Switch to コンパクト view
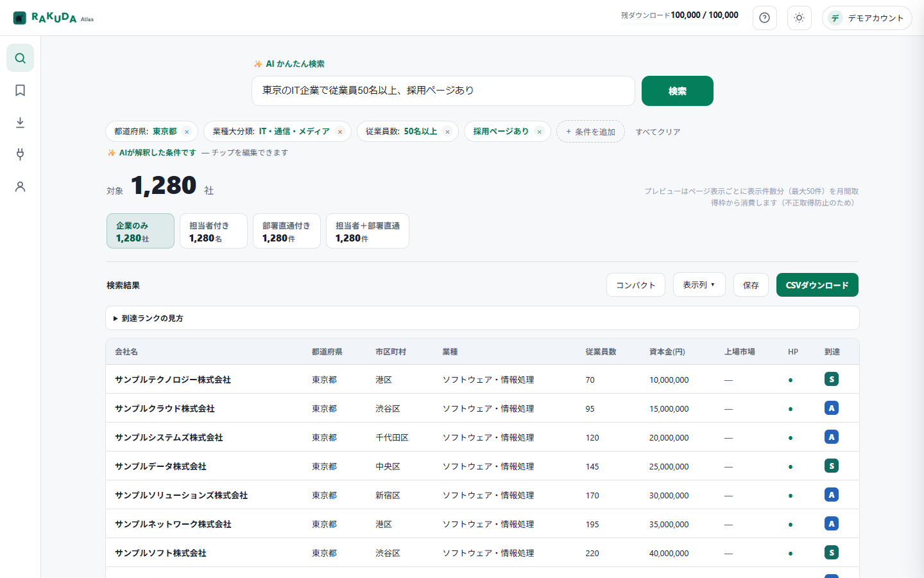Image resolution: width=924 pixels, height=578 pixels. [x=635, y=285]
